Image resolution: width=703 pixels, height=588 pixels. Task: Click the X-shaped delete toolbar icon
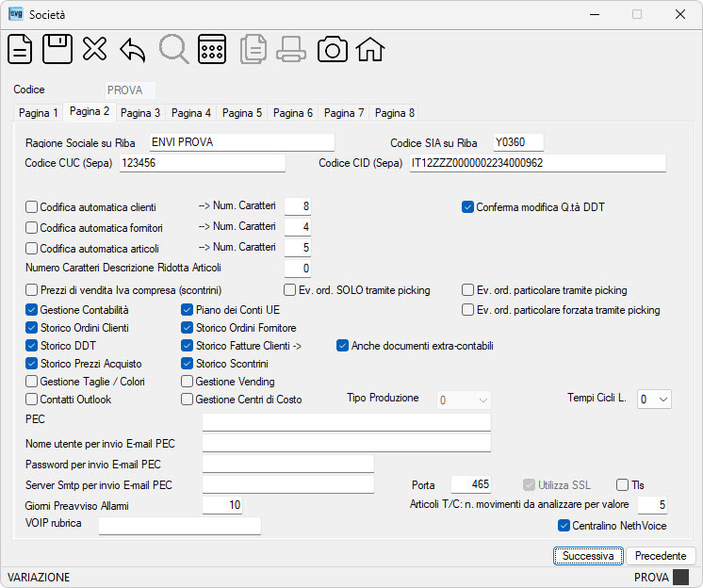94,49
